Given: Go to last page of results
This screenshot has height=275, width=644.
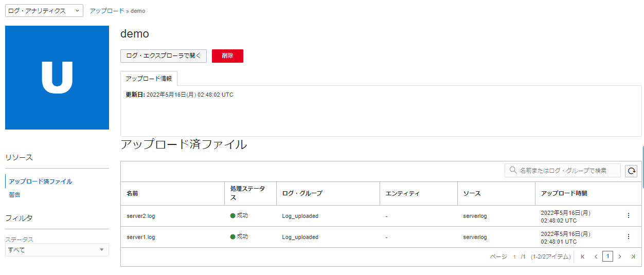Looking at the screenshot, I should click(633, 256).
